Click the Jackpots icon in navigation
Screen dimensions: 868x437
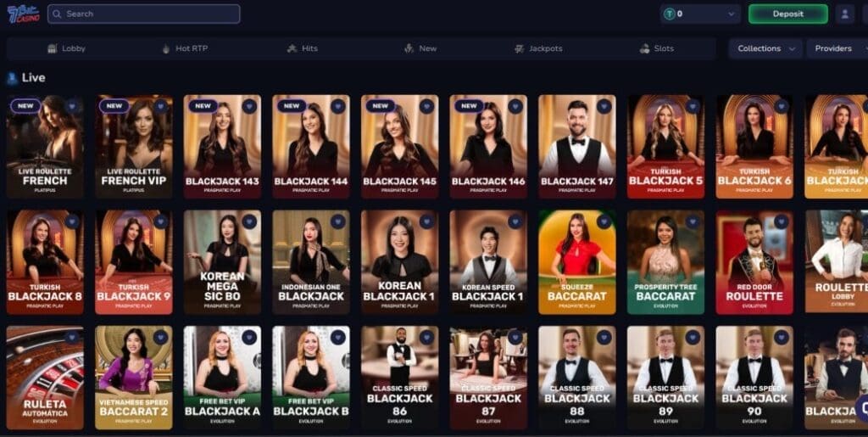point(519,48)
